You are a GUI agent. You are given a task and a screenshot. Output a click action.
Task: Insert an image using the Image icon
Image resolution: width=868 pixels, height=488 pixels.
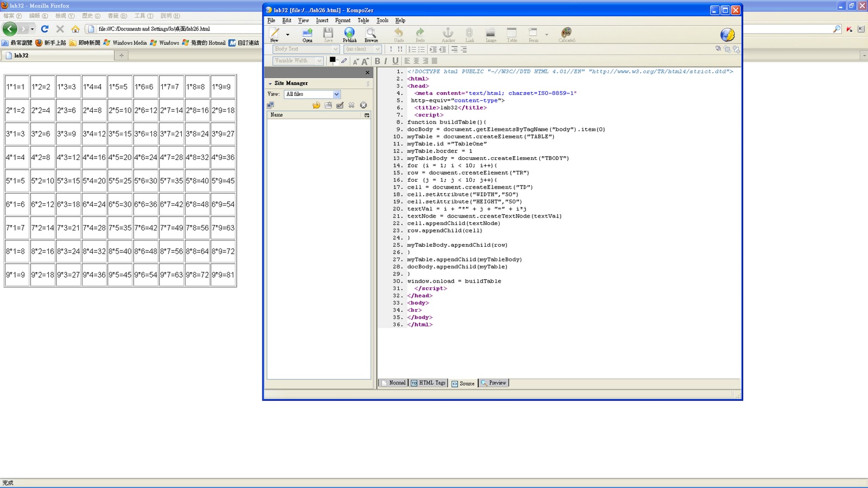coord(491,35)
